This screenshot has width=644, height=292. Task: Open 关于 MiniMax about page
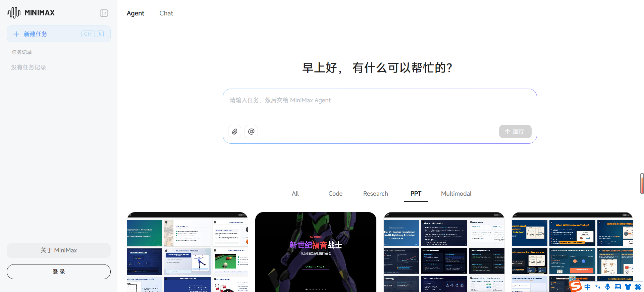(x=59, y=250)
